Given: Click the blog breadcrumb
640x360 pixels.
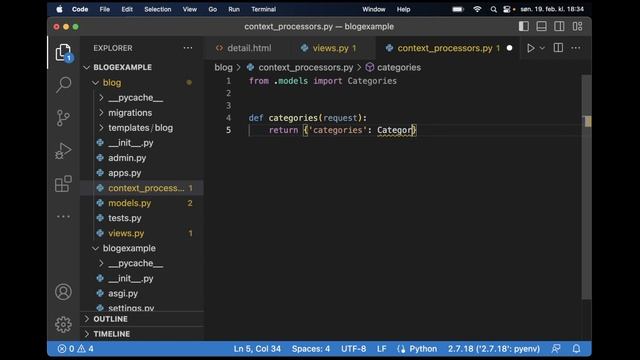Looking at the screenshot, I should [x=223, y=67].
